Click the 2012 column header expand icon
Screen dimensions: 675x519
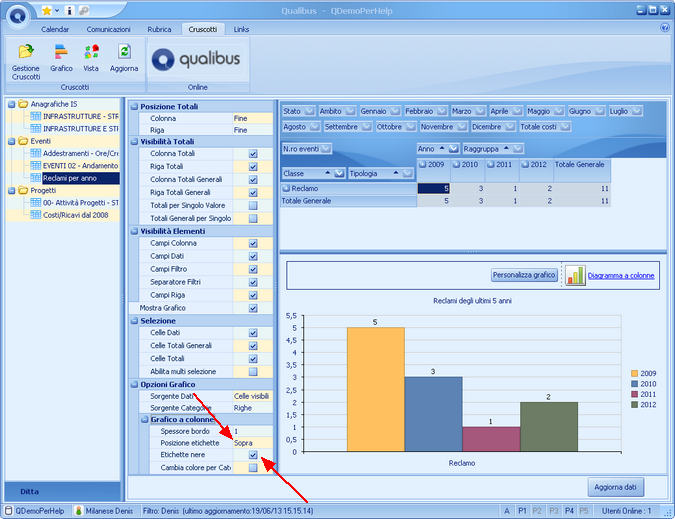(x=525, y=164)
